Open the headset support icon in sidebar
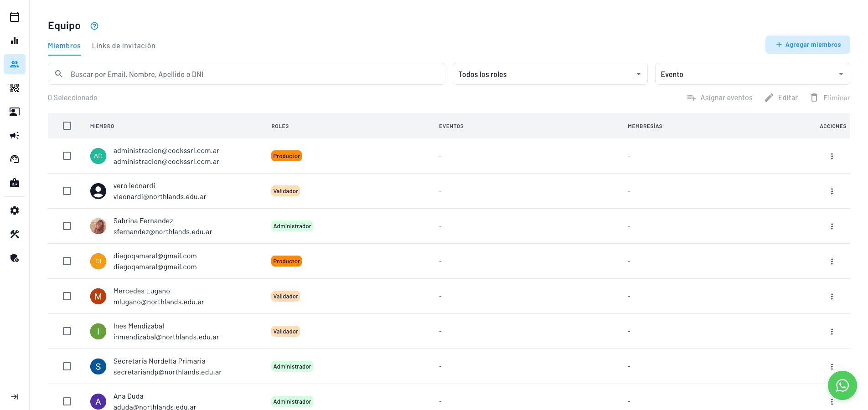This screenshot has width=868, height=410. coord(15,159)
